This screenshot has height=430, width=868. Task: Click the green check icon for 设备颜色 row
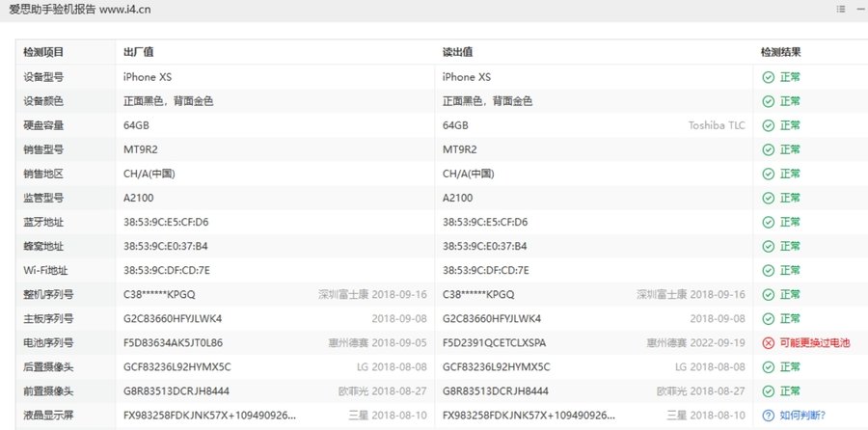(769, 101)
